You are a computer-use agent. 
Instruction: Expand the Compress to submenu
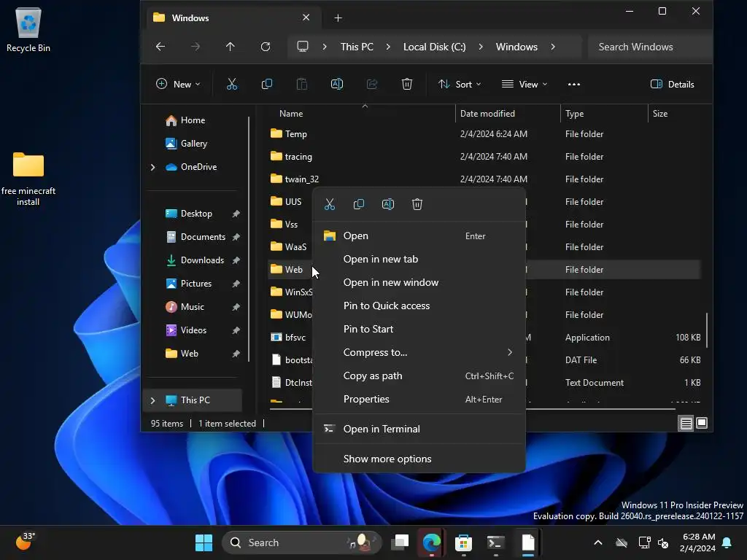coord(510,352)
